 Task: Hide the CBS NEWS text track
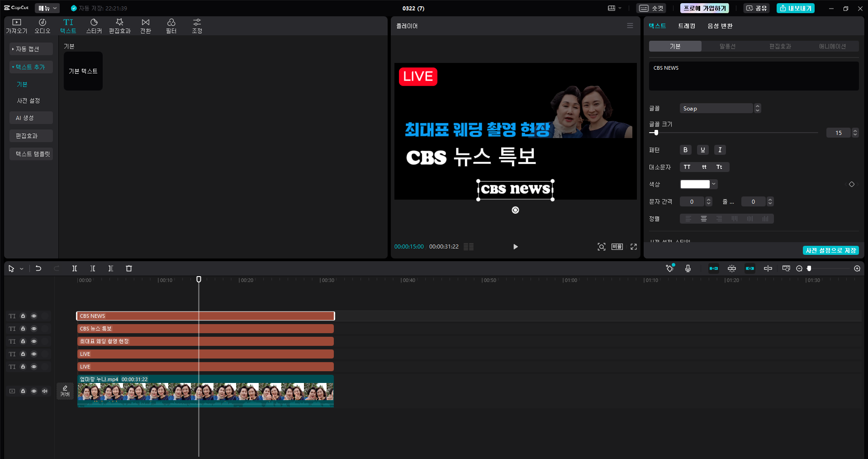pyautogui.click(x=34, y=316)
